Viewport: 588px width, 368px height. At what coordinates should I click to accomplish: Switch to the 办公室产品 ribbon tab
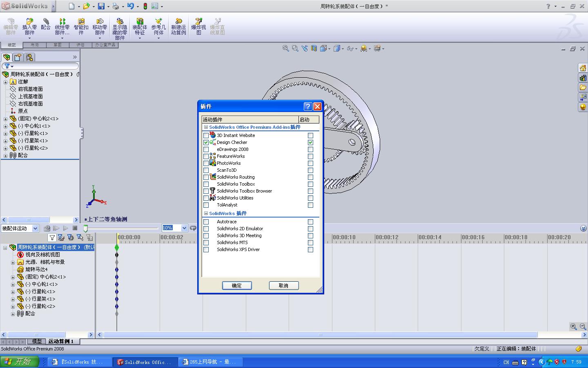point(105,45)
